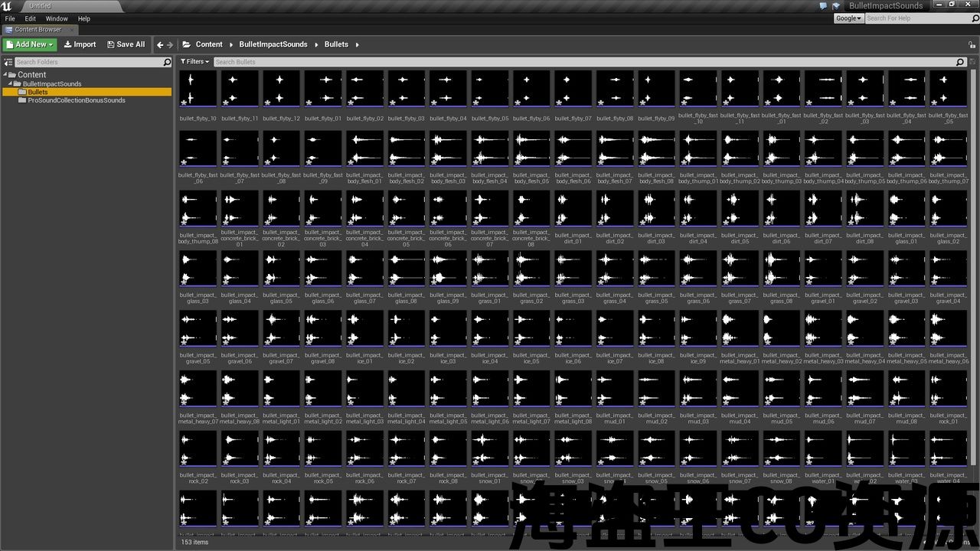Expand the breadcrumb arrow after Bullets
980x551 pixels.
pyautogui.click(x=357, y=44)
